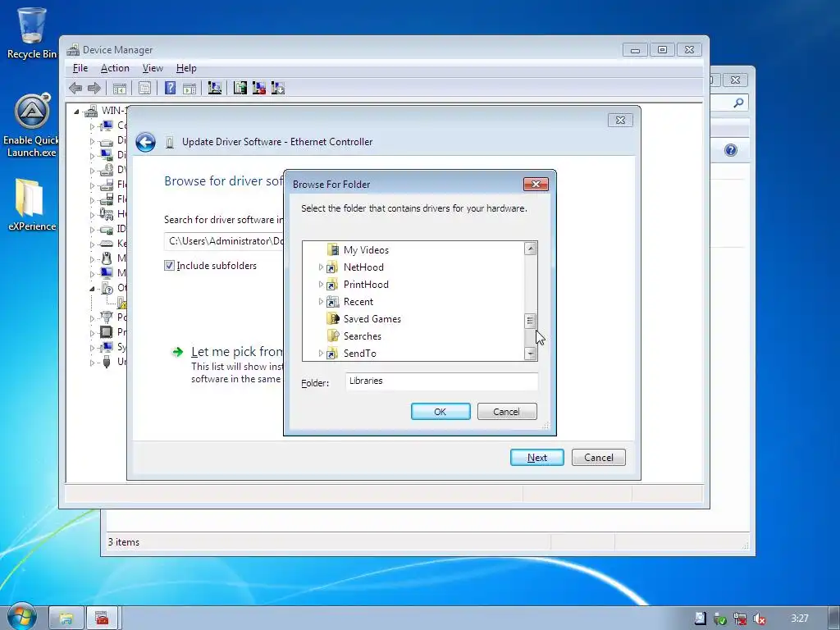The height and width of the screenshot is (630, 840).
Task: Open the File menu
Action: coord(80,68)
